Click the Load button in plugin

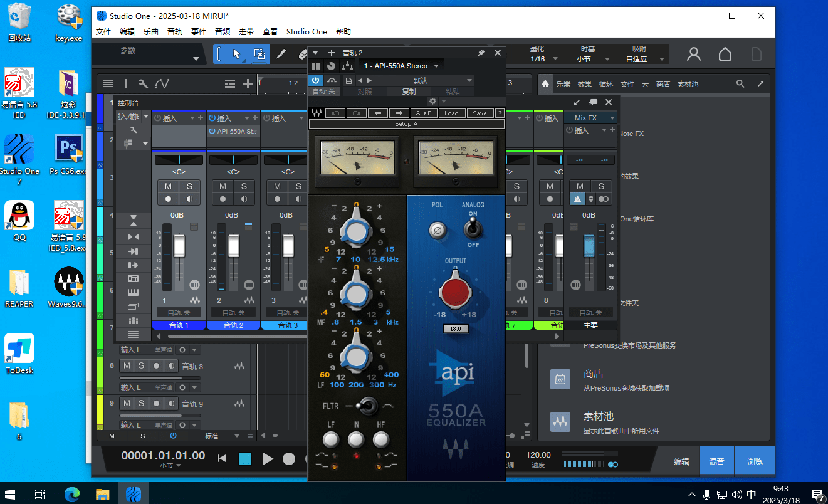pos(452,113)
